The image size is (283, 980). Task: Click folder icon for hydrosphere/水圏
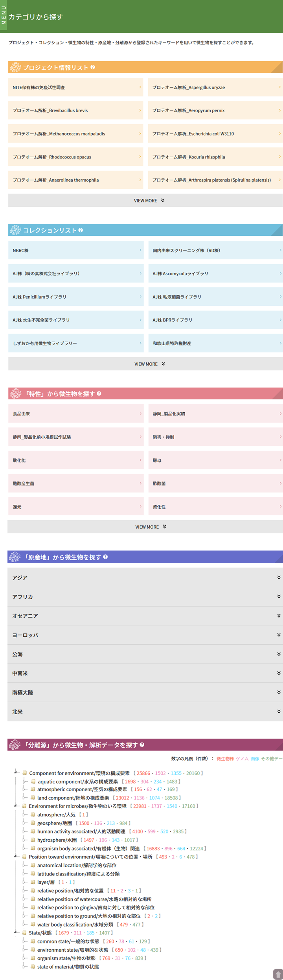[x=33, y=840]
